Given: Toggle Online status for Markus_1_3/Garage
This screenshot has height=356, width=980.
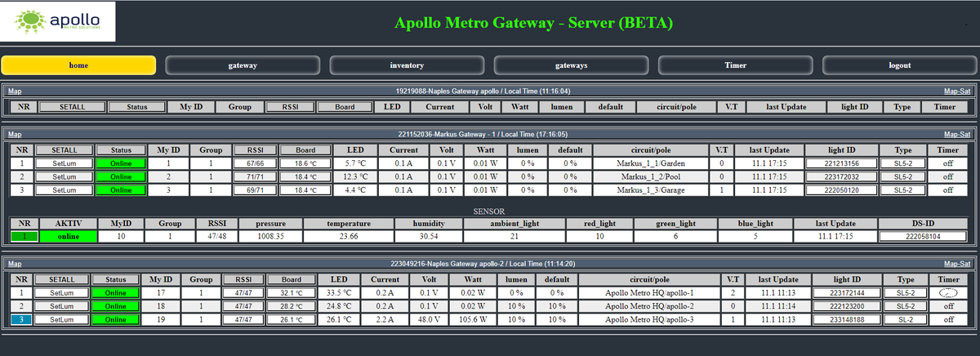Looking at the screenshot, I should (x=121, y=189).
